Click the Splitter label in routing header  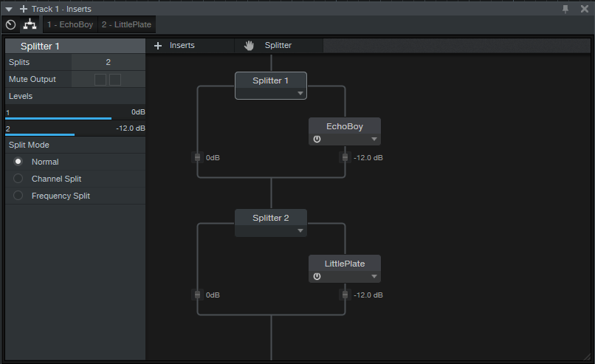tap(278, 45)
